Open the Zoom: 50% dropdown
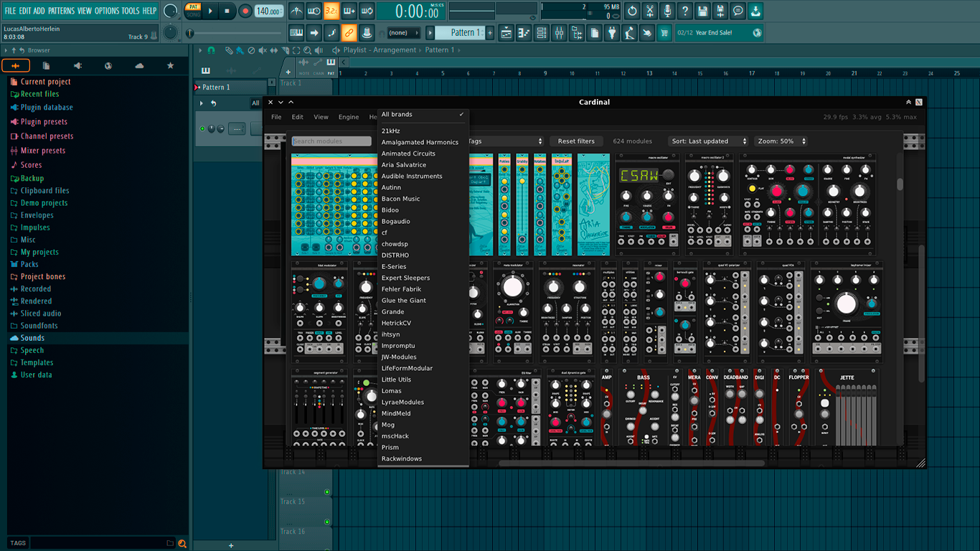Screen dimensions: 980x551 click(781, 141)
